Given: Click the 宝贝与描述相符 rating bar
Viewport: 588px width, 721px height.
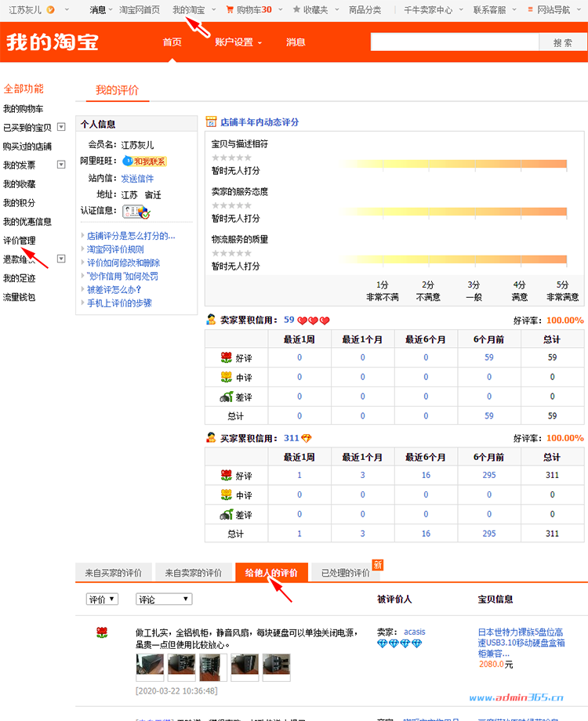Looking at the screenshot, I should pyautogui.click(x=452, y=164).
